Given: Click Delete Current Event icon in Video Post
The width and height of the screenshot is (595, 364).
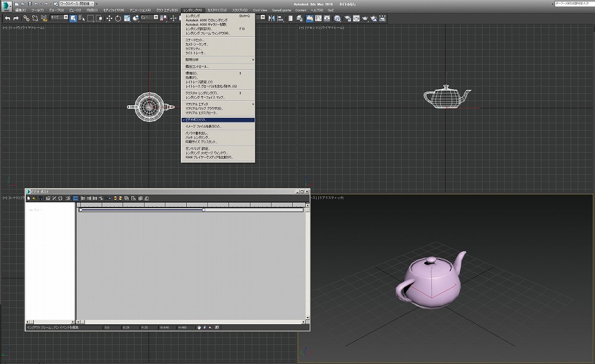Looking at the screenshot, I should (x=54, y=198).
